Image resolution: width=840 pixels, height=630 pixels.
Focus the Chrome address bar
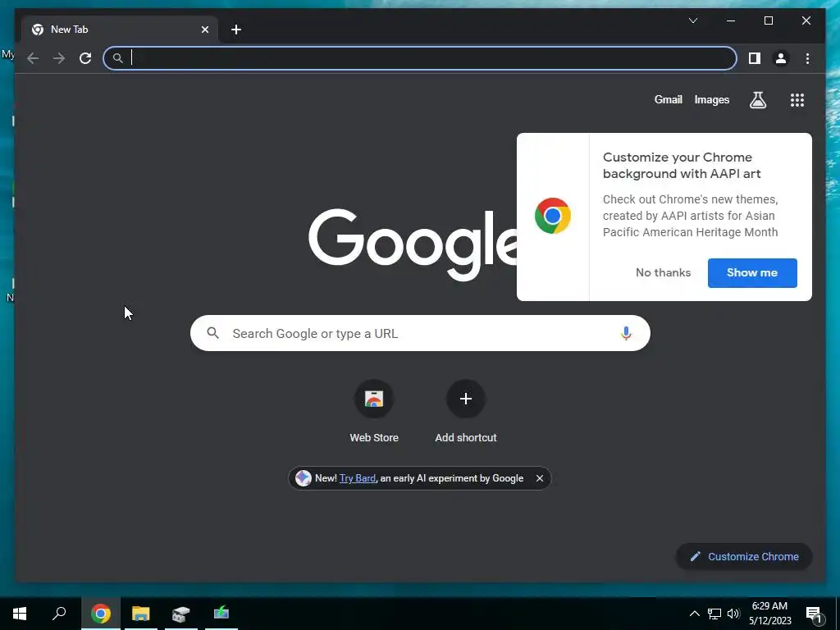click(x=420, y=58)
